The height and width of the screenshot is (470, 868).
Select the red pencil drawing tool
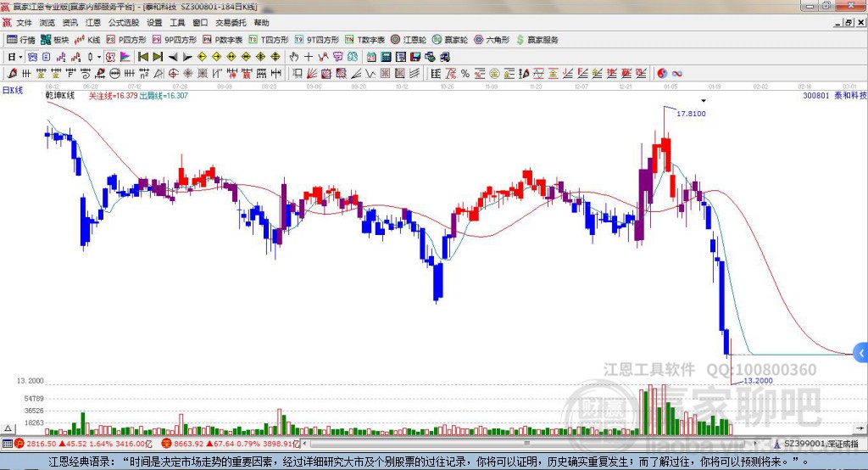coord(12,74)
